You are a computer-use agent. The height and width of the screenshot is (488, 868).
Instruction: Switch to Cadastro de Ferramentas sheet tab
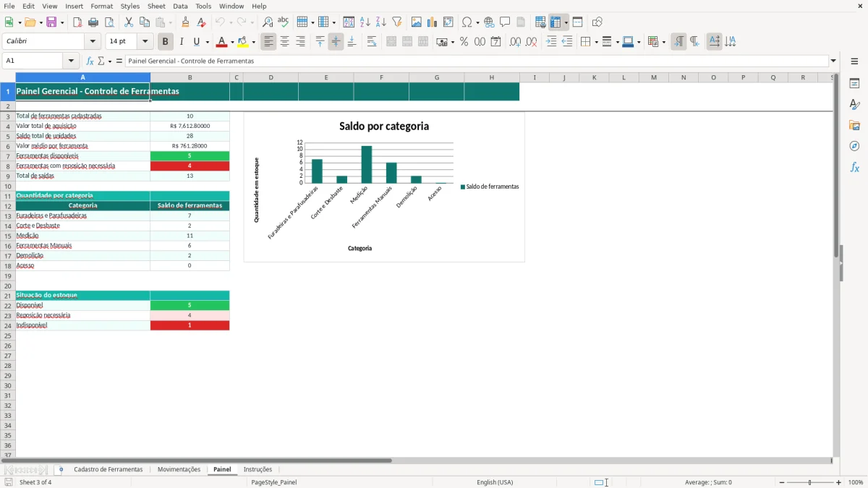point(109,470)
